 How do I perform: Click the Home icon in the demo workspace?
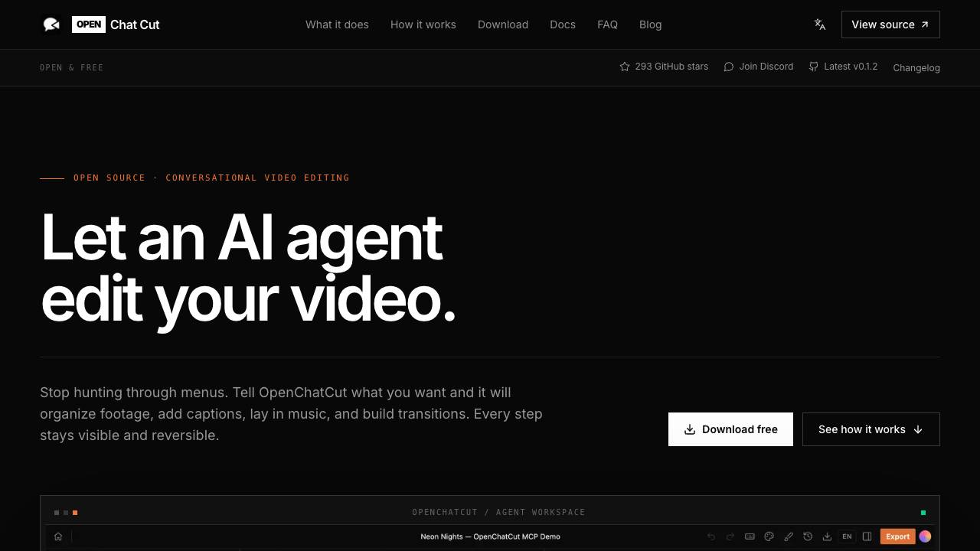click(x=58, y=536)
